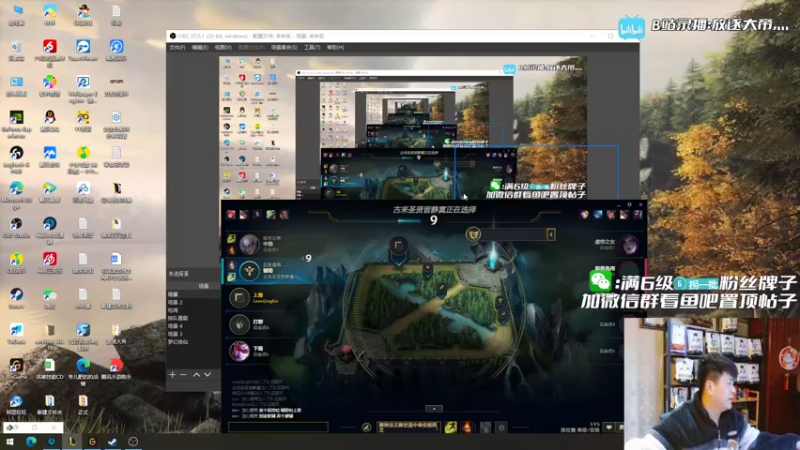Viewport: 800px width, 450px height.
Task: Click the OBS preview canvas
Action: pos(403,128)
